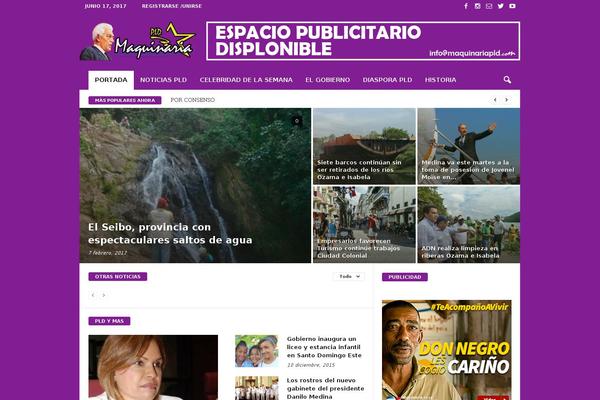
Task: Go to previous Otras Noticias page
Action: (93, 295)
